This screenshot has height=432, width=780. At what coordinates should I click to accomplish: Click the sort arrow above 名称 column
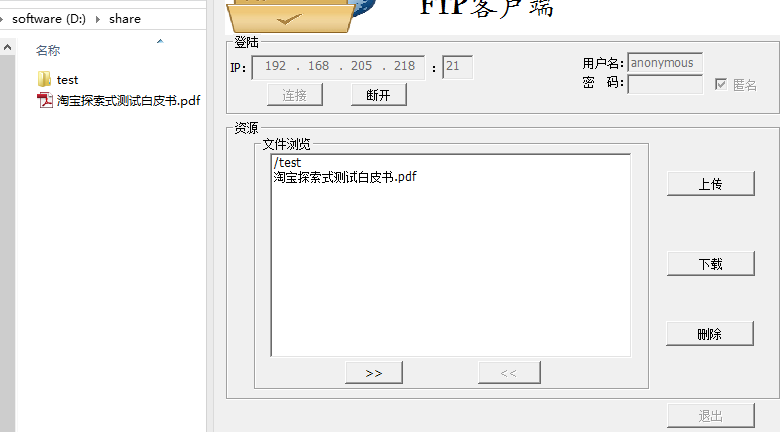[x=160, y=41]
